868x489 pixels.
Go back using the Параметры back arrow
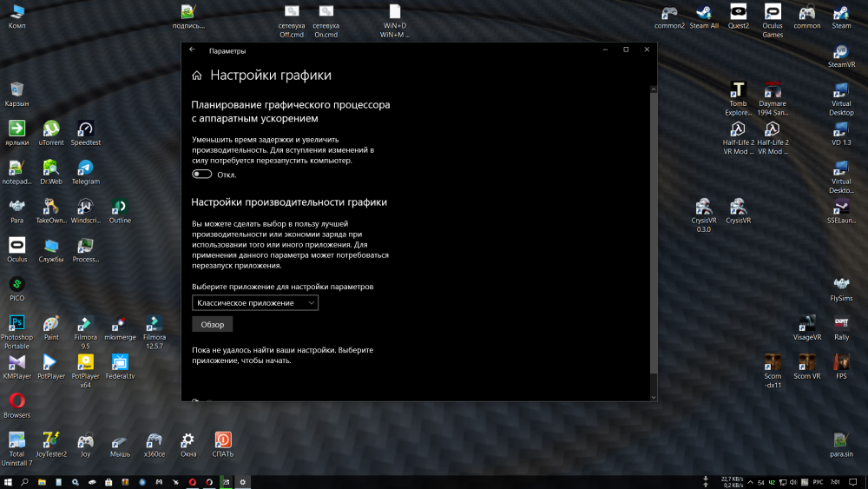[192, 50]
